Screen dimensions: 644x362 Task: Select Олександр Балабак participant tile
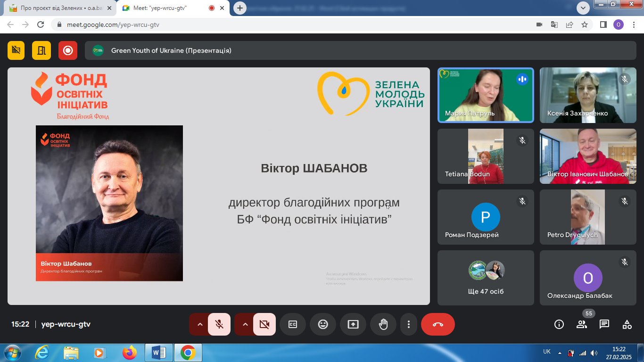coord(588,278)
